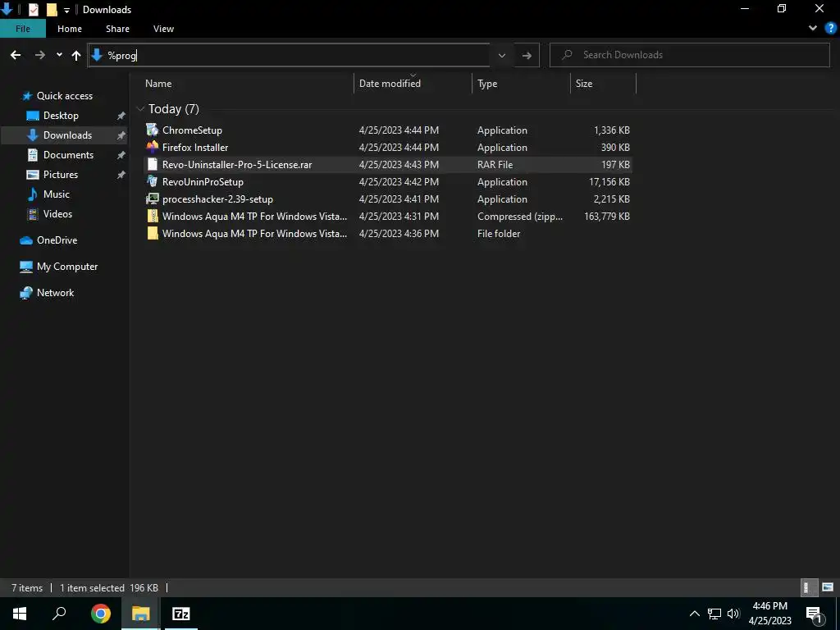This screenshot has height=630, width=840.
Task: Open 7-Zip from the taskbar
Action: click(x=180, y=614)
